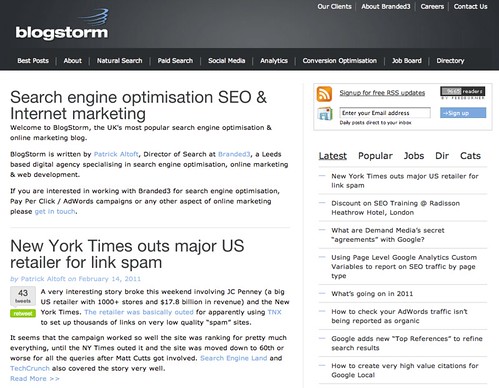Screen dimensions: 499x388
Task: Click the Enter your Email address field
Action: pyautogui.click(x=385, y=113)
